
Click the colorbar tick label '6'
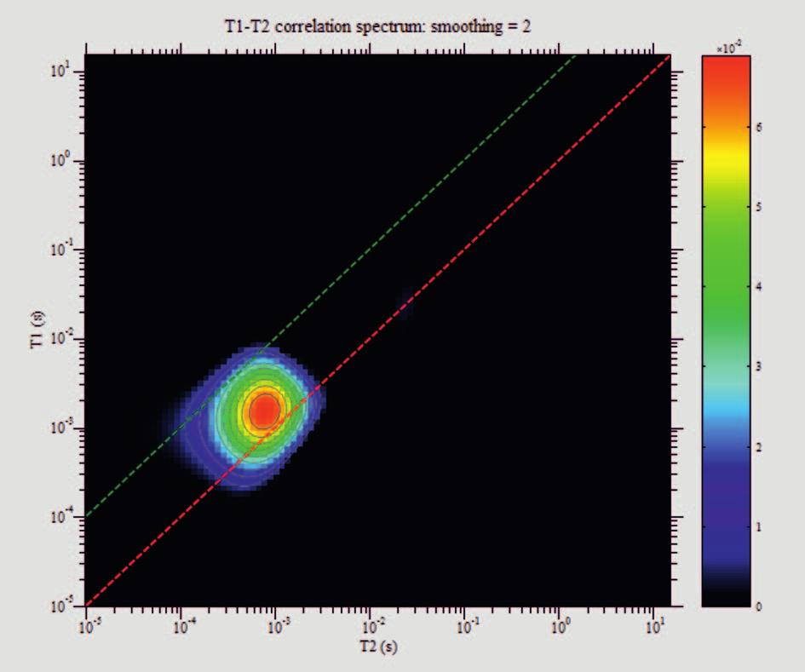(x=759, y=127)
